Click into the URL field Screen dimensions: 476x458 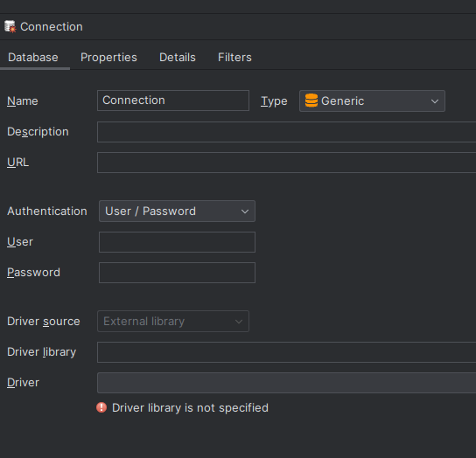(287, 163)
